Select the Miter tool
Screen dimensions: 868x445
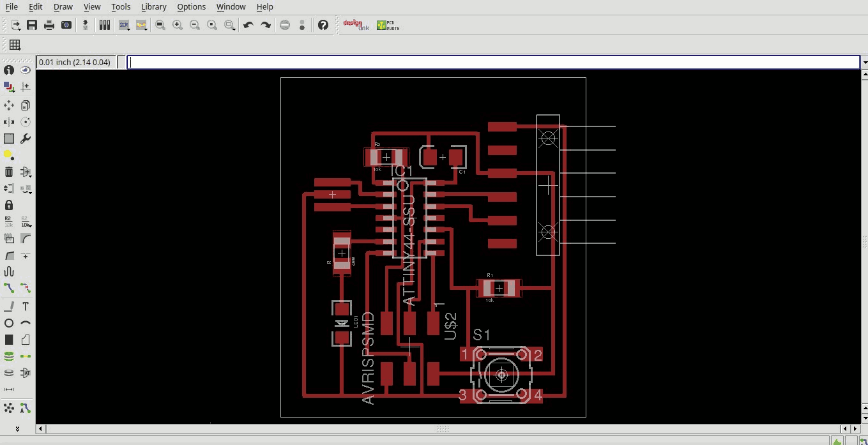(x=26, y=238)
